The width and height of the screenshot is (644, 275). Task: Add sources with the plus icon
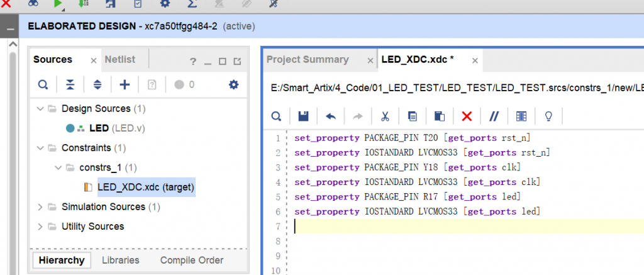(125, 84)
